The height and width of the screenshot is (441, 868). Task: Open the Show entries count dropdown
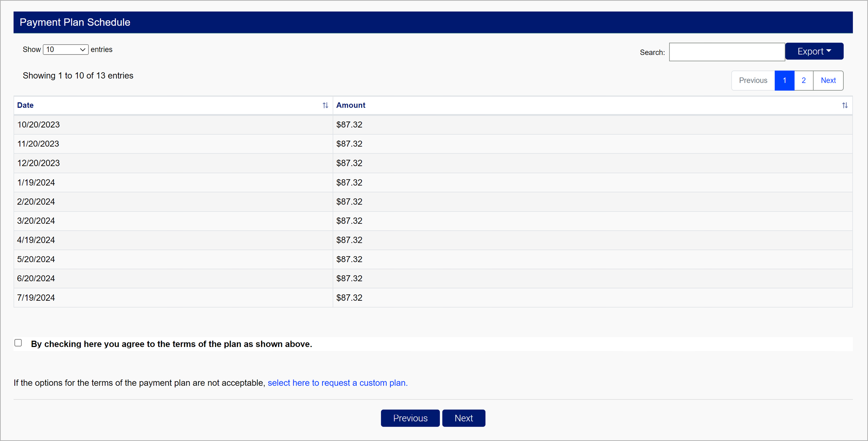tap(65, 50)
